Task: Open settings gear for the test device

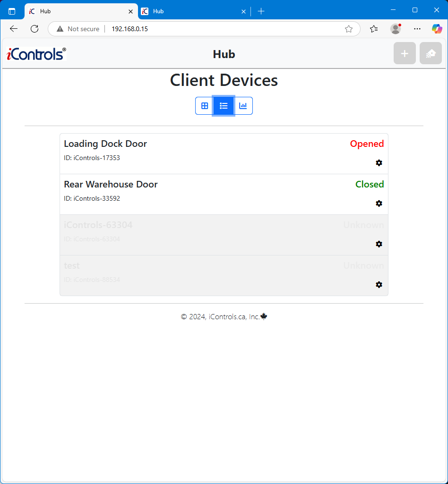Action: tap(379, 285)
